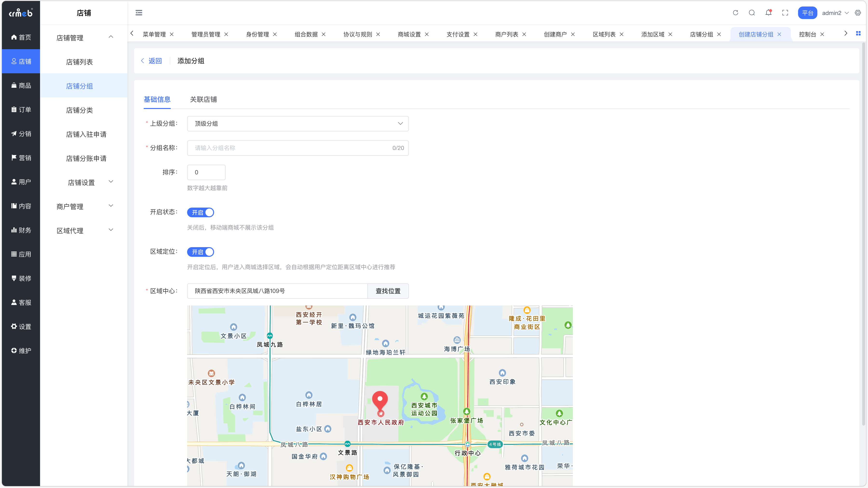Toggle the 开启状态 switch

[201, 212]
